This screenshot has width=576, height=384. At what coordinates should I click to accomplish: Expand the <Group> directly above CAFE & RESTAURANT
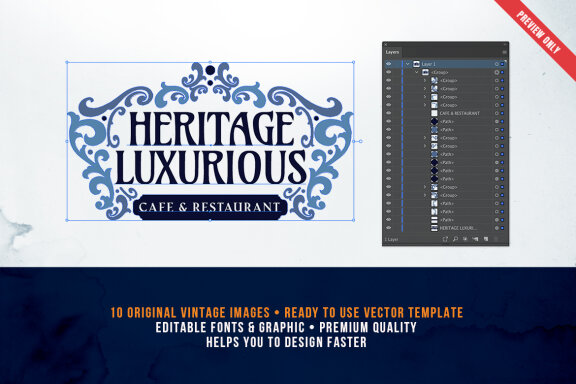pos(425,105)
